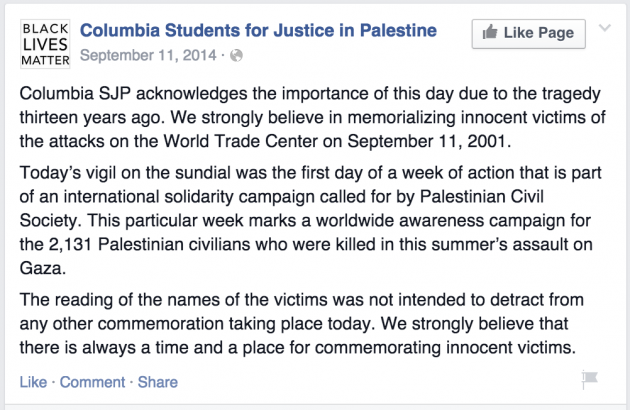Click the paragraph beginning 'Today's vigil on the sundial'

311,220
